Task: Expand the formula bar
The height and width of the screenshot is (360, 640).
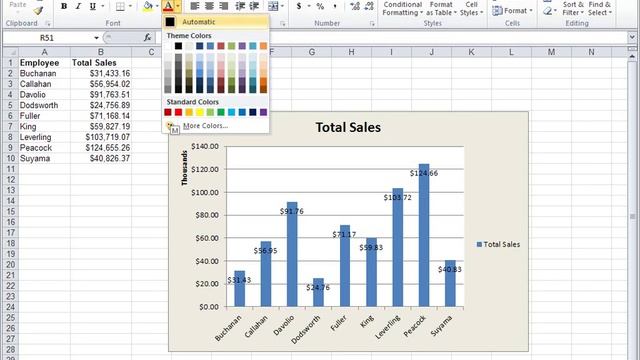Action: pyautogui.click(x=632, y=38)
